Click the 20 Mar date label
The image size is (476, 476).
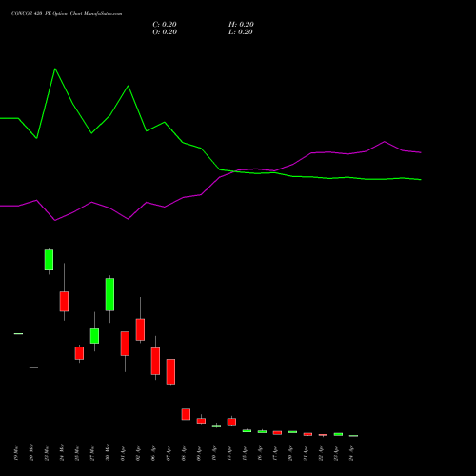coord(31,453)
